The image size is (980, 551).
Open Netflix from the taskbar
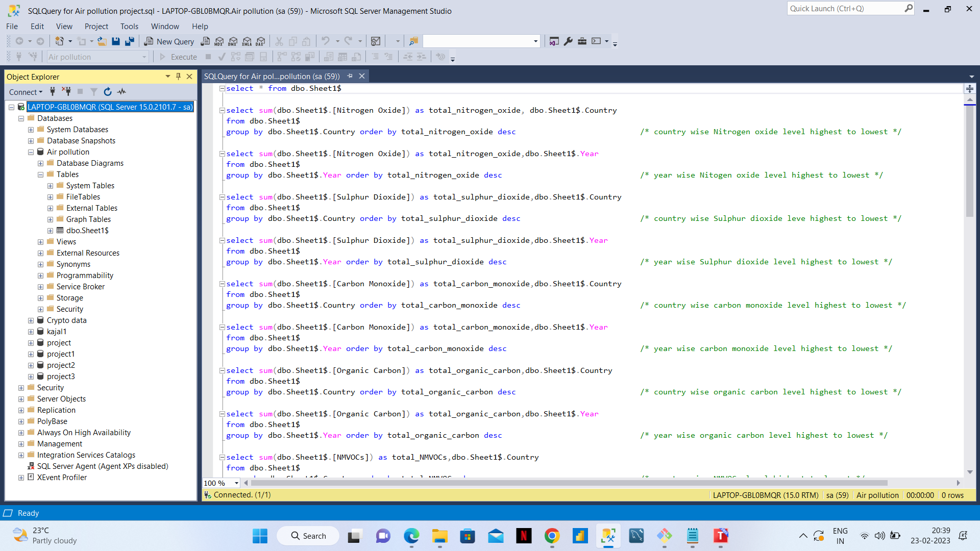(x=524, y=536)
